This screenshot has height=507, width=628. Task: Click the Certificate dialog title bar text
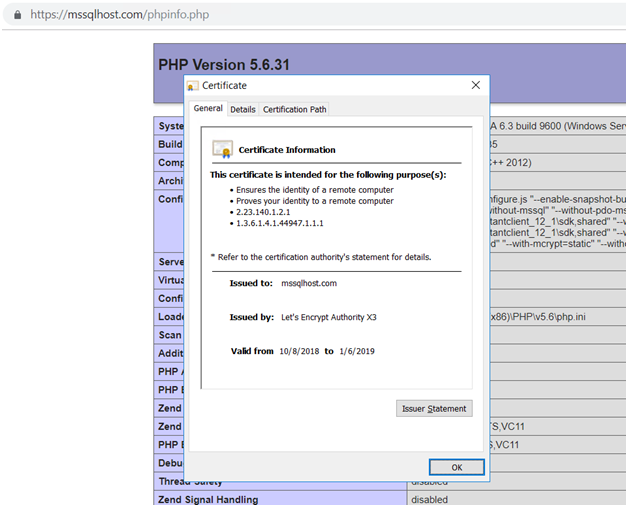[x=227, y=87]
